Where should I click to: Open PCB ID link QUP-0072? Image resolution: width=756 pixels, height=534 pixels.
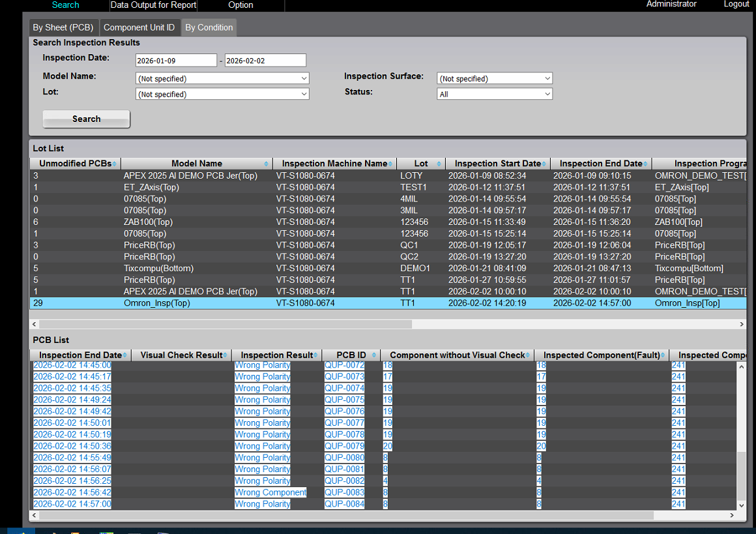[x=344, y=365]
